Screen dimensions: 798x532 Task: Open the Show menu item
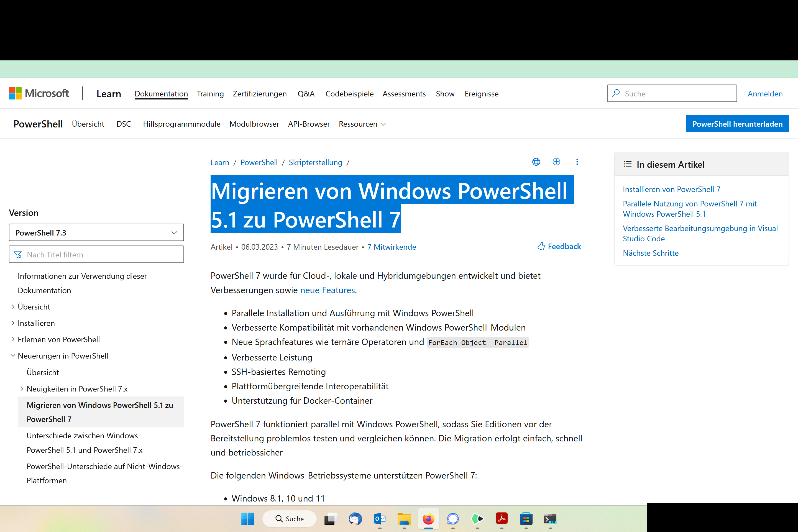coord(445,94)
